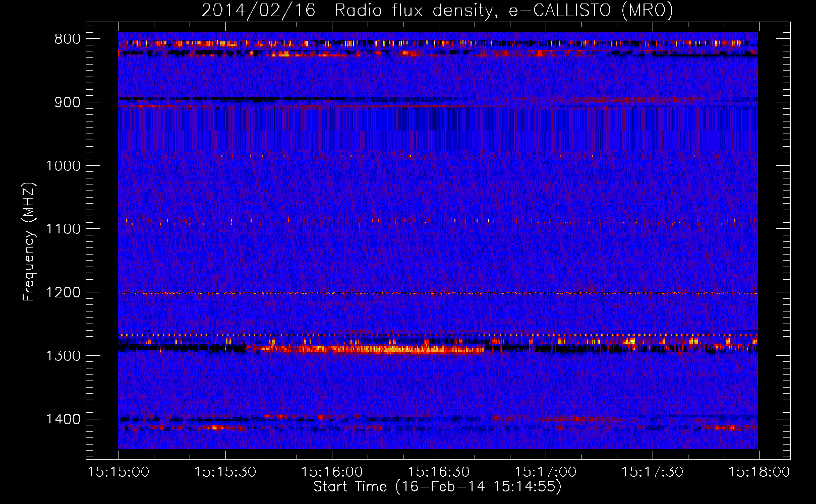Click the plot title '2014/02/16 Radio flux density, e-CALLISTO (MRO)'

pyautogui.click(x=437, y=10)
